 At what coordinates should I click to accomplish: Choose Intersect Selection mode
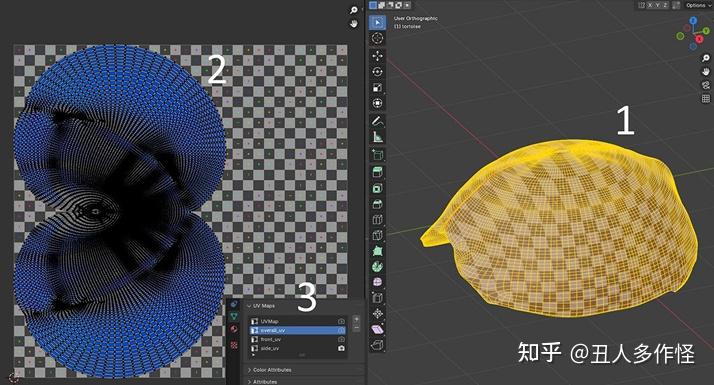click(x=407, y=5)
